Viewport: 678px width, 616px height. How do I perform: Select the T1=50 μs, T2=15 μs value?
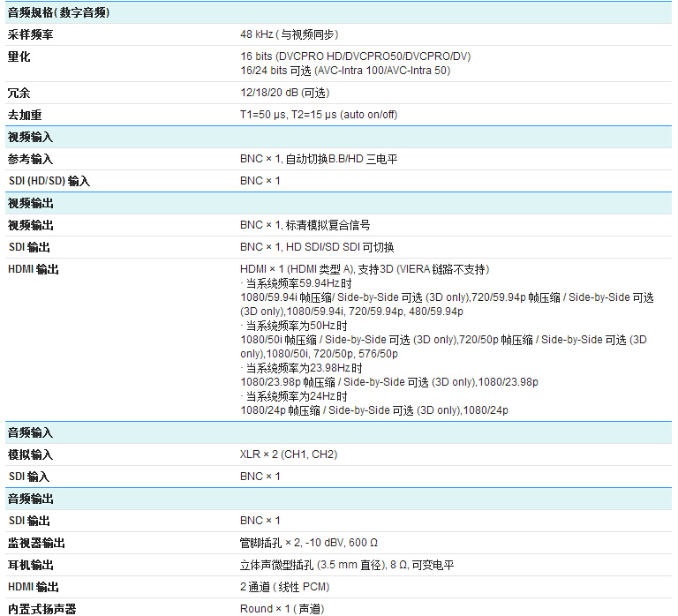pyautogui.click(x=318, y=115)
